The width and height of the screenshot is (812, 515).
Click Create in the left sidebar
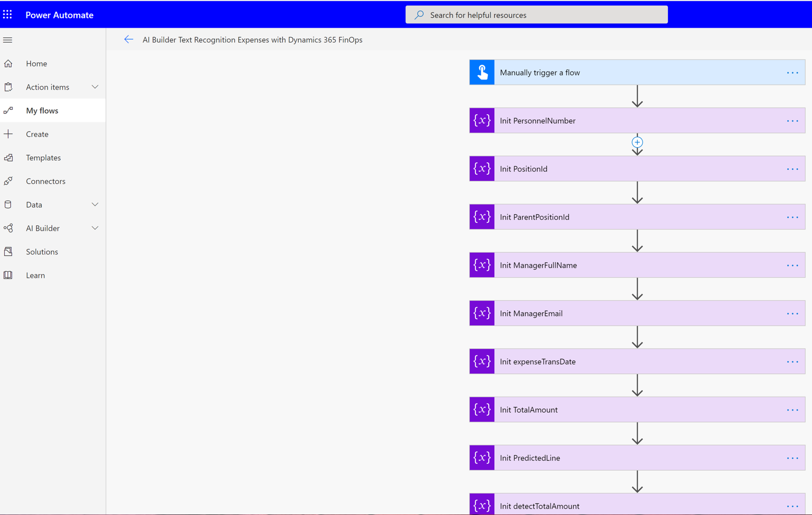(x=37, y=134)
